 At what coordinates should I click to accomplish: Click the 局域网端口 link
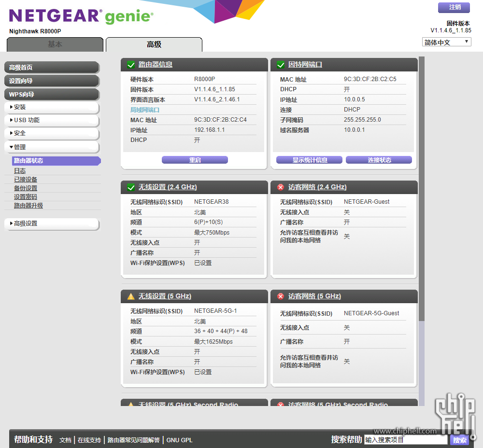[x=145, y=110]
